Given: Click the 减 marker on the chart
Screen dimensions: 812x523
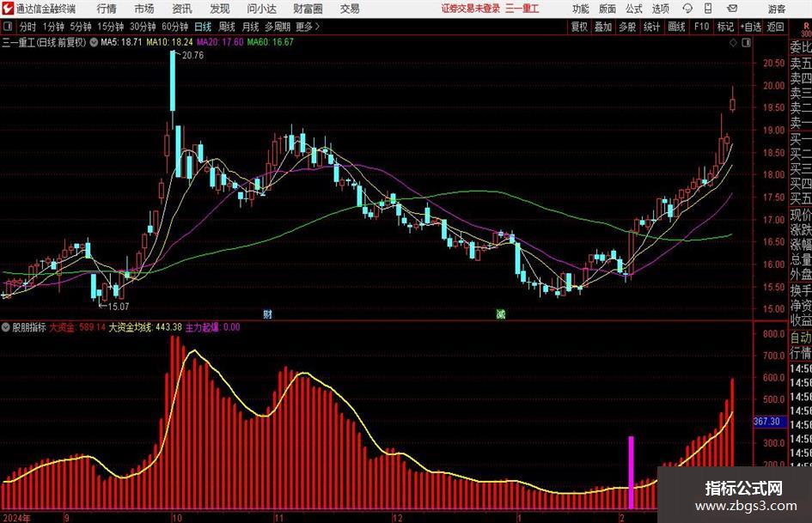Looking at the screenshot, I should (x=500, y=313).
